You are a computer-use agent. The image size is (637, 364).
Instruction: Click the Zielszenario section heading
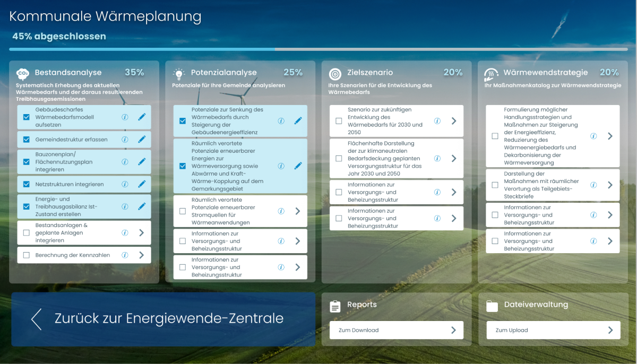point(370,73)
